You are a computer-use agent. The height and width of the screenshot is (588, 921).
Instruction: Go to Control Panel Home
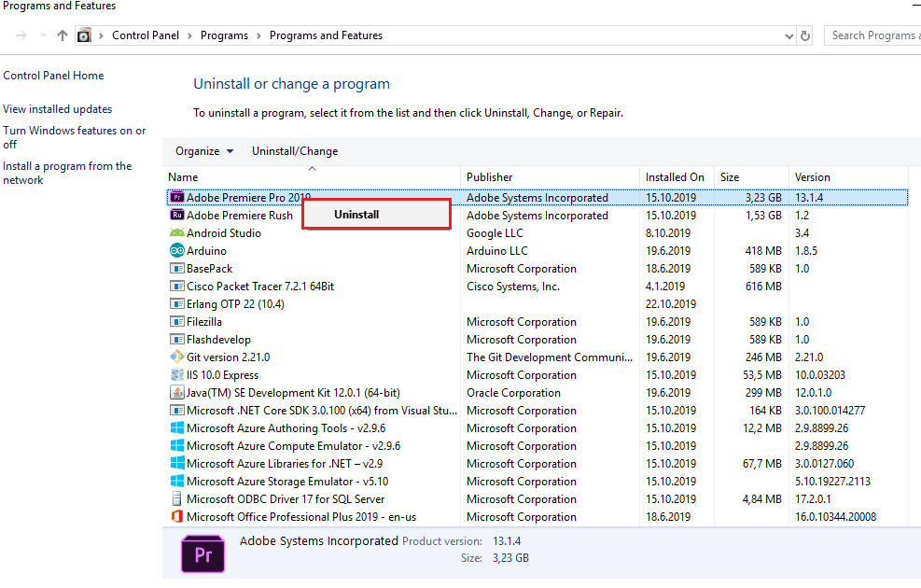53,76
